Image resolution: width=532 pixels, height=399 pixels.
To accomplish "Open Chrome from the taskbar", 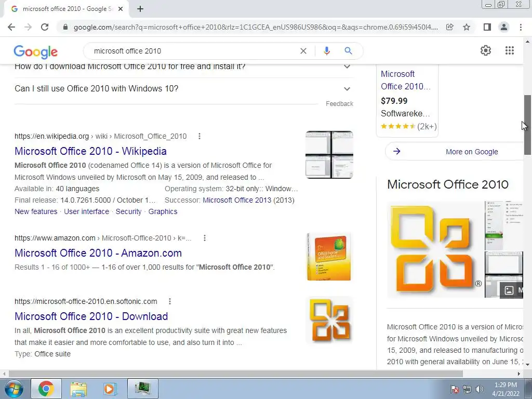I will coord(46,389).
